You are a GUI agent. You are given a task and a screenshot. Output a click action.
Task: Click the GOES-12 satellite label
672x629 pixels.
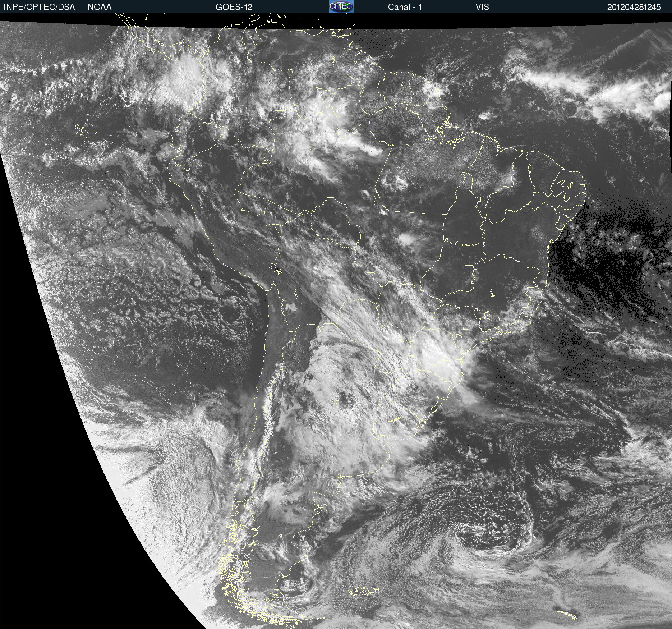[234, 7]
